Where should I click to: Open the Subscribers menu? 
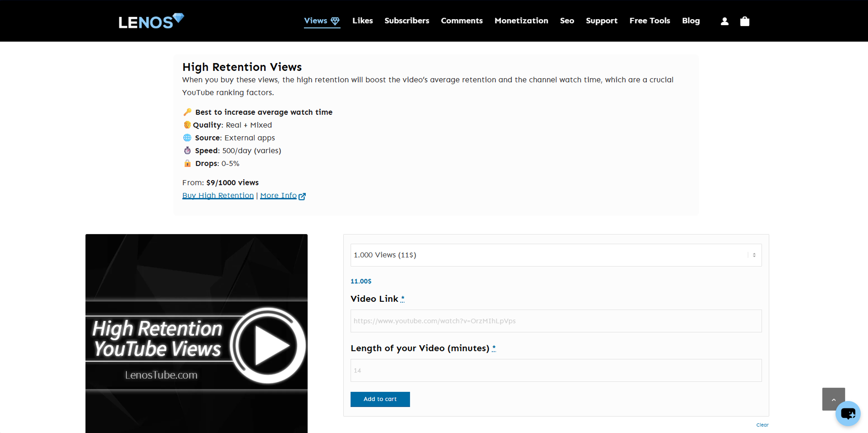pyautogui.click(x=407, y=21)
